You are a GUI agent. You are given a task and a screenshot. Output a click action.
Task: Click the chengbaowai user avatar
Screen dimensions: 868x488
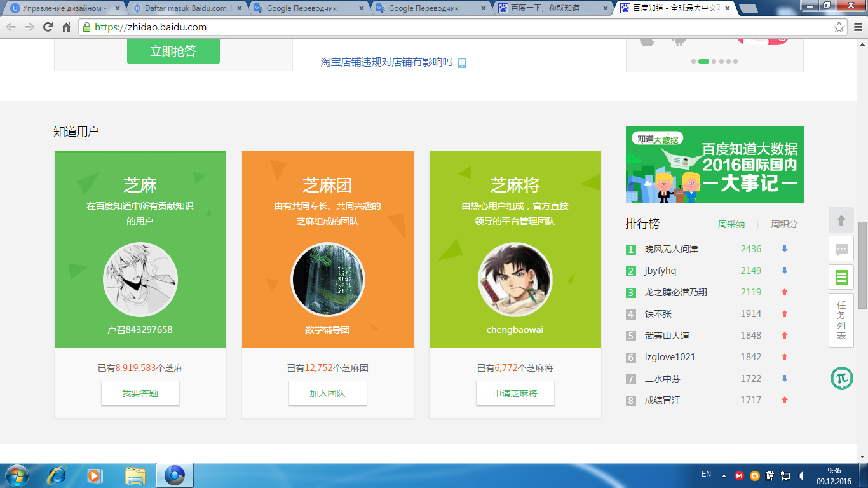pos(515,280)
